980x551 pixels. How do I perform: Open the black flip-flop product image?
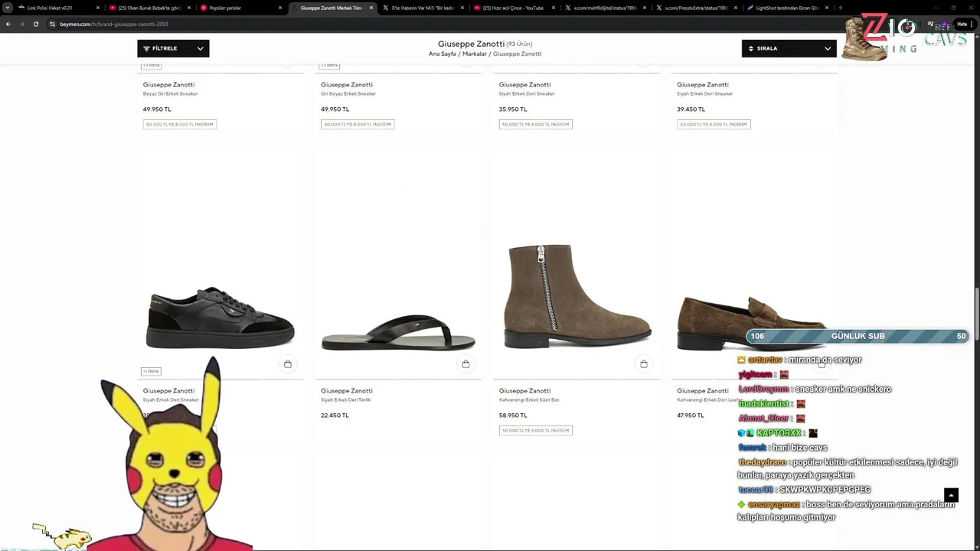tap(398, 333)
